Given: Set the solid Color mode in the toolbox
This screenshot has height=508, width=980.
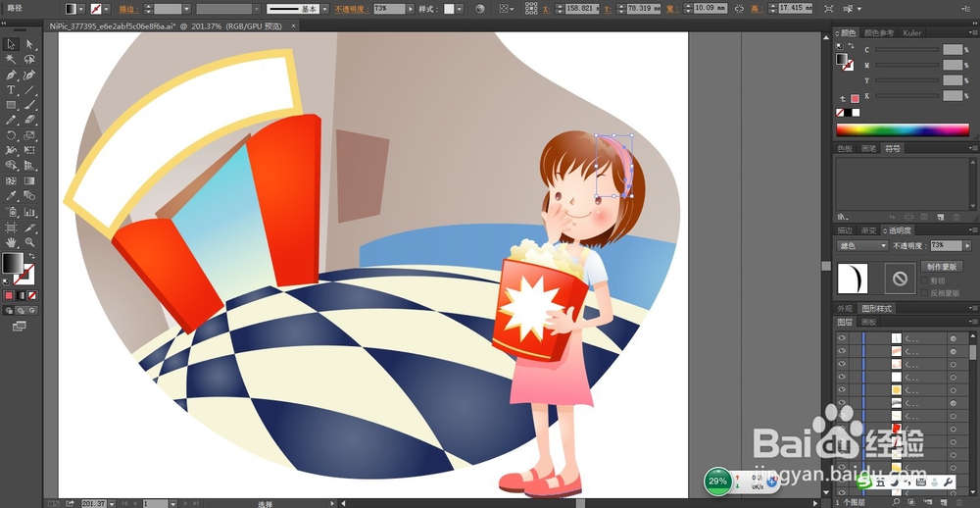Looking at the screenshot, I should (10, 295).
